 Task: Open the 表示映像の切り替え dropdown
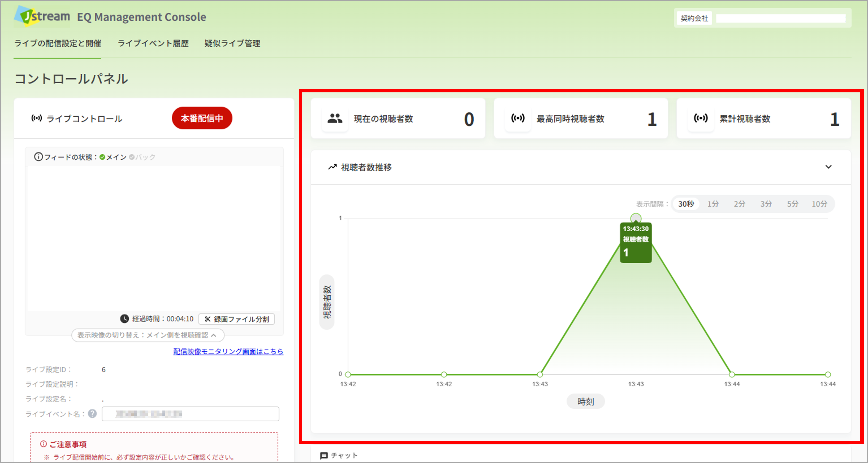tap(148, 335)
